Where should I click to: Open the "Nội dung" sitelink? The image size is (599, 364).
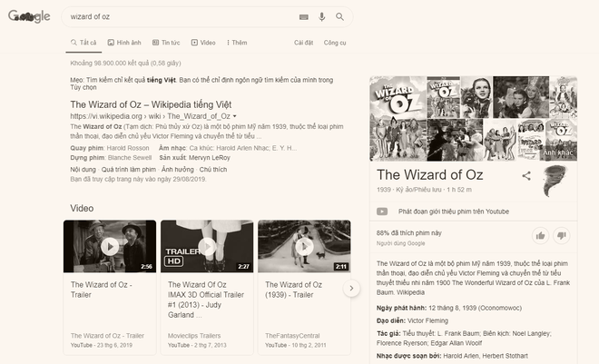point(83,169)
